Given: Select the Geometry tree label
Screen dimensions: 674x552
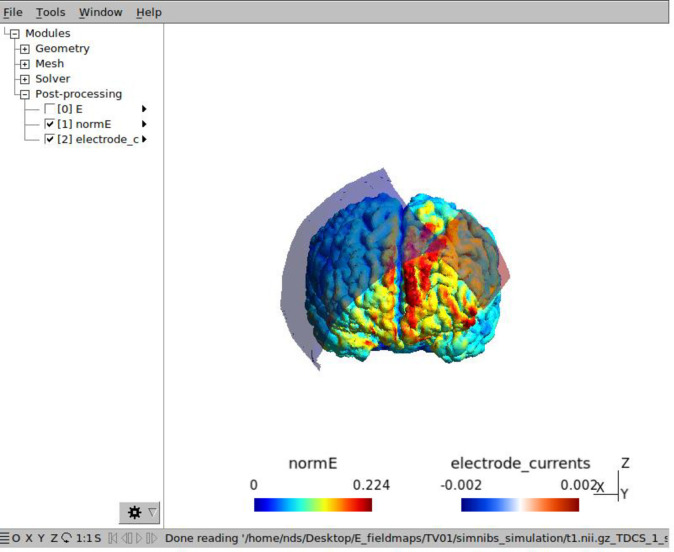Looking at the screenshot, I should (x=62, y=49).
